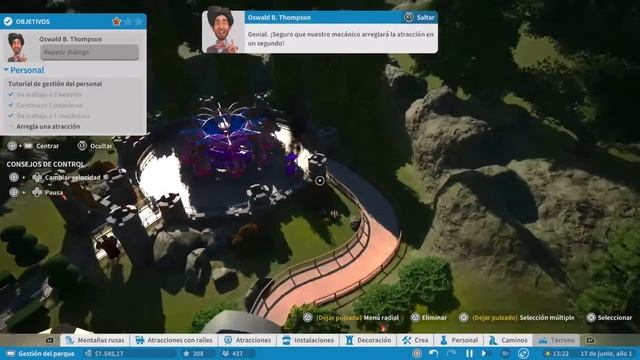Click the X button icon by Selección múltiple
Image resolution: width=640 pixels, height=360 pixels.
point(463,318)
